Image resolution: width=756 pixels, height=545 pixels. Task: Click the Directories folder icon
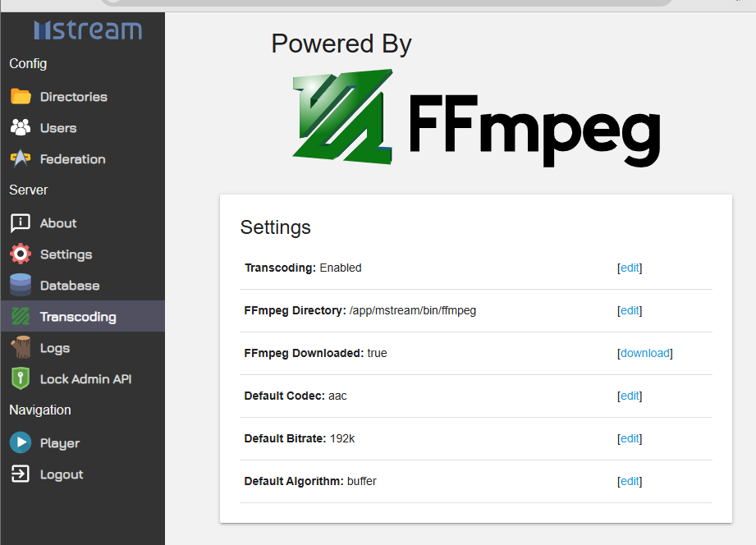click(21, 97)
